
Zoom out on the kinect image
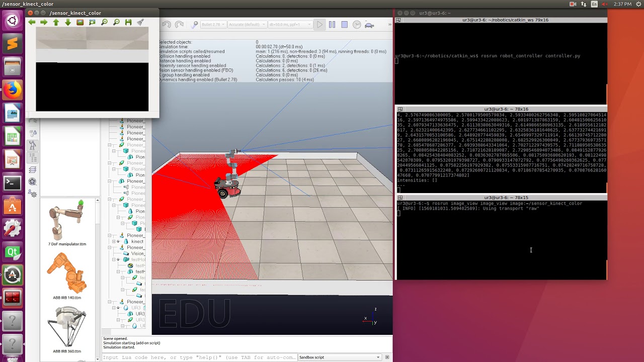pyautogui.click(x=116, y=22)
